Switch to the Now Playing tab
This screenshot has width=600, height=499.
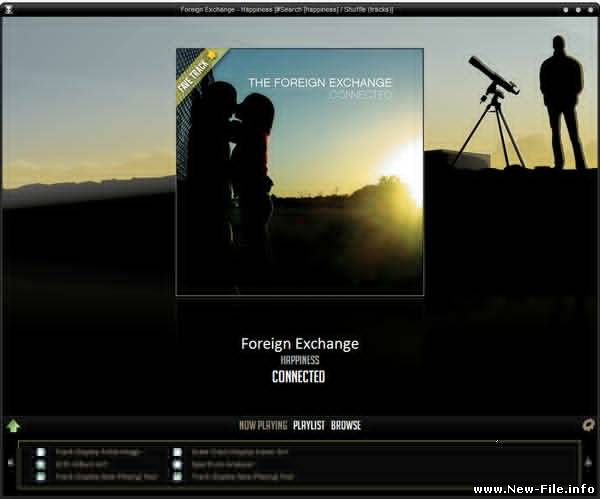[x=262, y=425]
